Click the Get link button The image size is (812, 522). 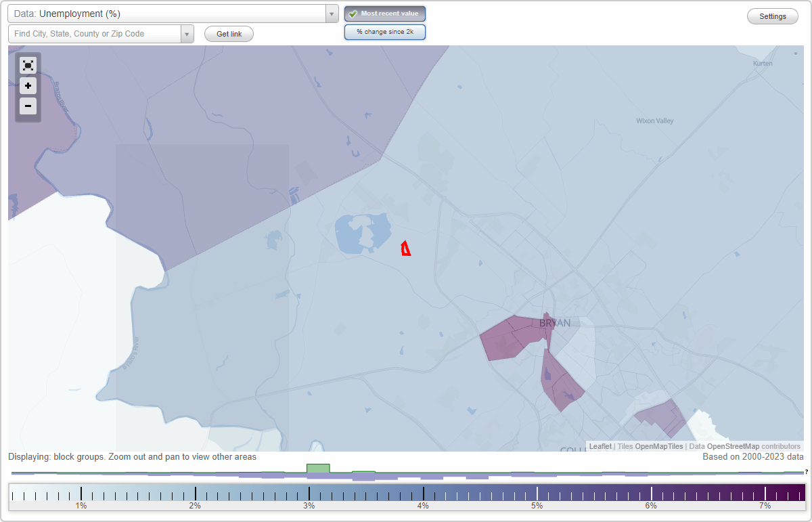(x=228, y=34)
